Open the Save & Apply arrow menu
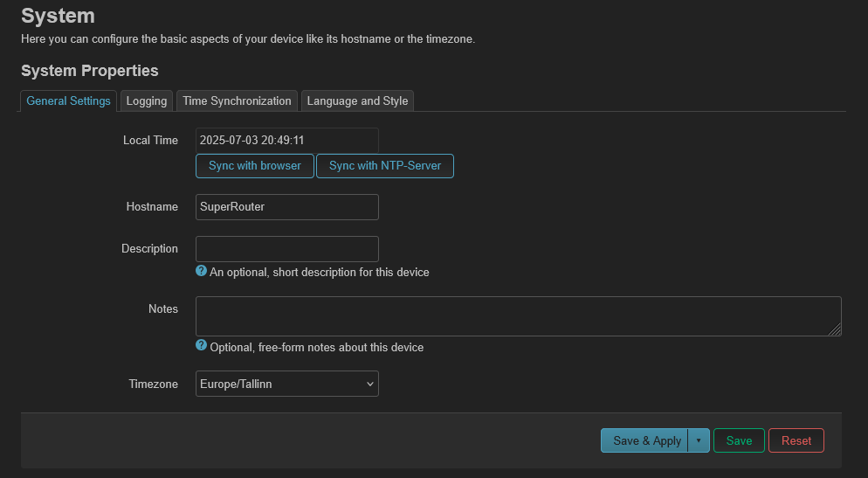 point(699,440)
